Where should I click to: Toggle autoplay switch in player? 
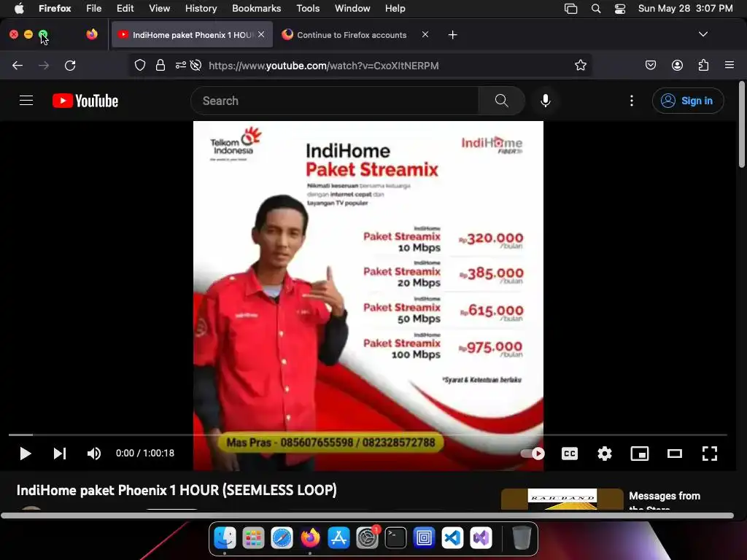(x=533, y=454)
